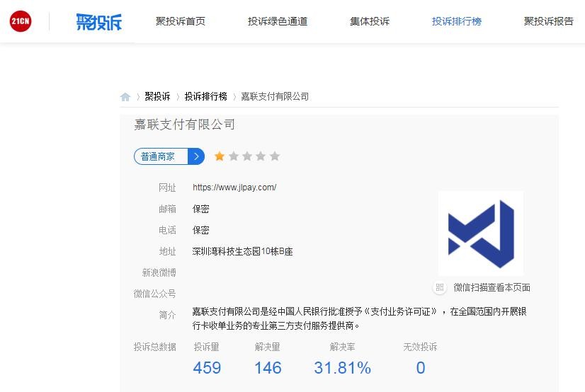Go to the 集体投诉 page
This screenshot has height=392, width=585.
point(370,21)
